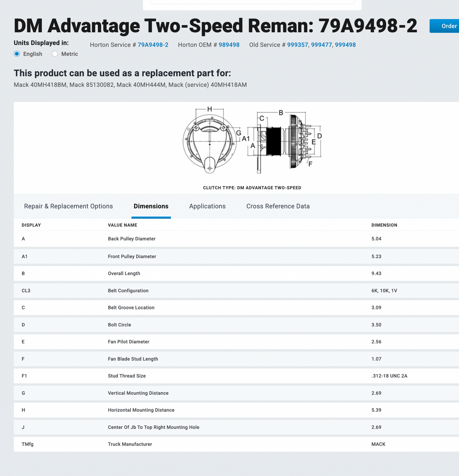The height and width of the screenshot is (476, 459).
Task: Switch to the Applications tab
Action: coord(207,206)
